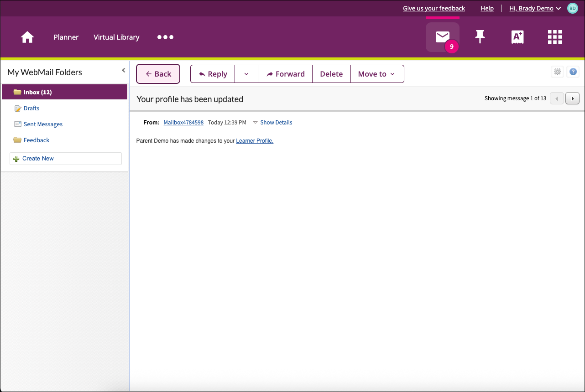Click the BD user avatar

pos(572,8)
